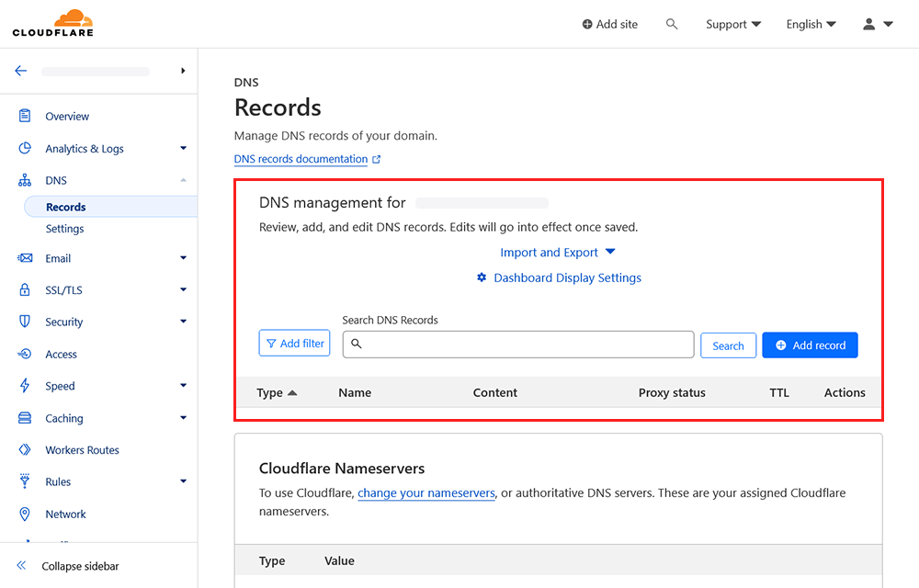Viewport: 919px width, 588px height.
Task: Open the Import and Export dropdown
Action: (x=558, y=253)
